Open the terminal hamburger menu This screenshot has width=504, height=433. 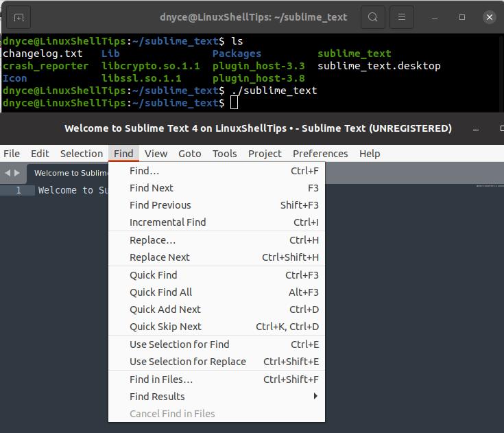[401, 17]
